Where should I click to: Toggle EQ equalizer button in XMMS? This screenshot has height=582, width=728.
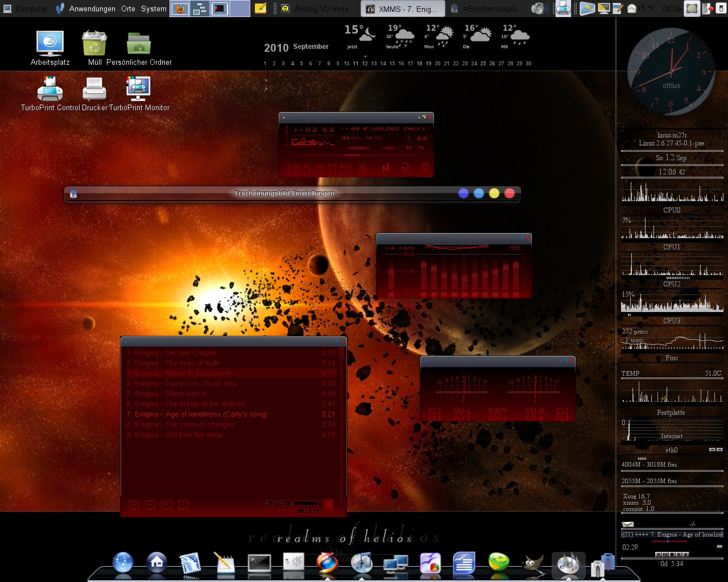tap(409, 147)
